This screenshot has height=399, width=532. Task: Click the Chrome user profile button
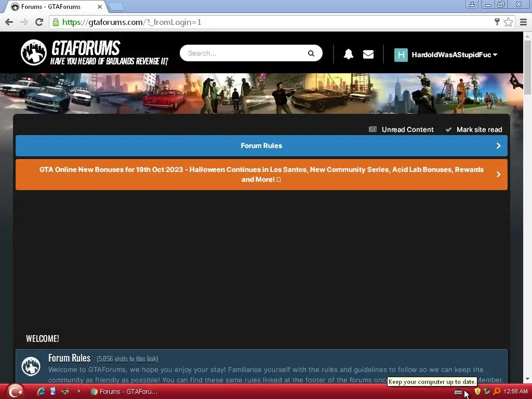(x=472, y=4)
